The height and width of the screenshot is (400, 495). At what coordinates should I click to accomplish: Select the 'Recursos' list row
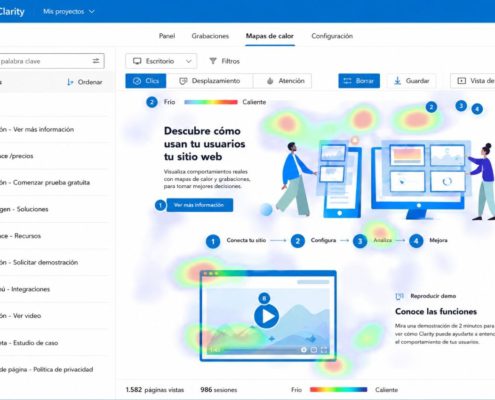click(55, 236)
